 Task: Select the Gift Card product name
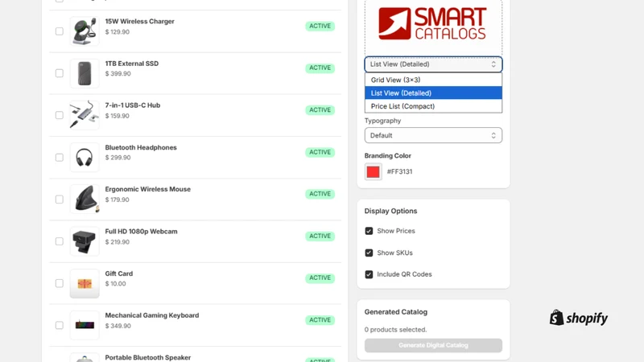click(119, 274)
